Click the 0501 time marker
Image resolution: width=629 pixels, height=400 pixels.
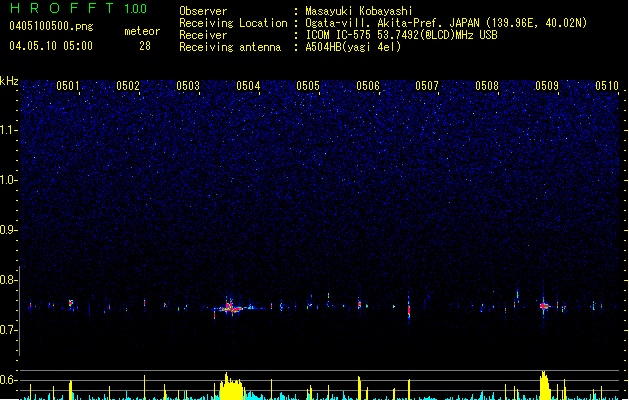tap(68, 86)
